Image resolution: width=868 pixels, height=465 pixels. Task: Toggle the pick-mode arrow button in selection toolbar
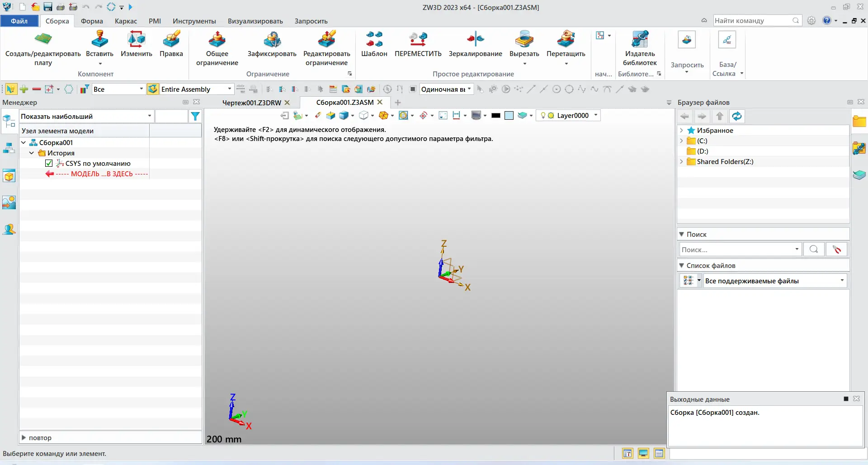(x=10, y=89)
